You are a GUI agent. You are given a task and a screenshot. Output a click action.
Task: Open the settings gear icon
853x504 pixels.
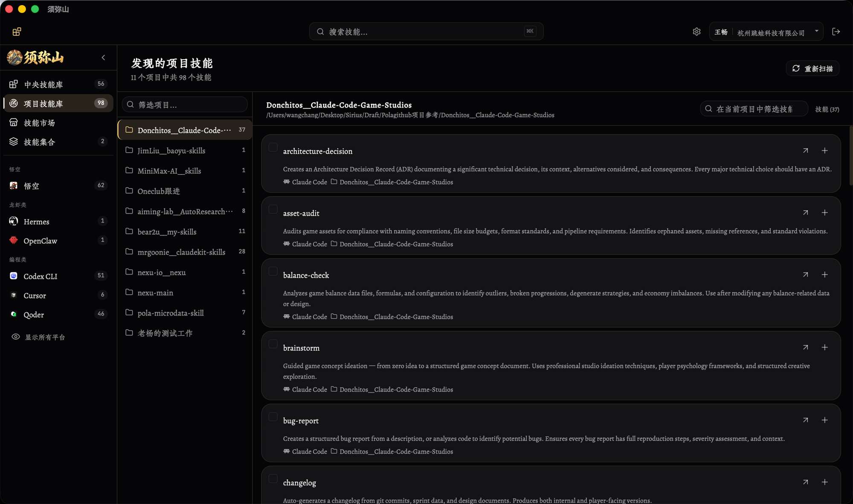point(696,32)
